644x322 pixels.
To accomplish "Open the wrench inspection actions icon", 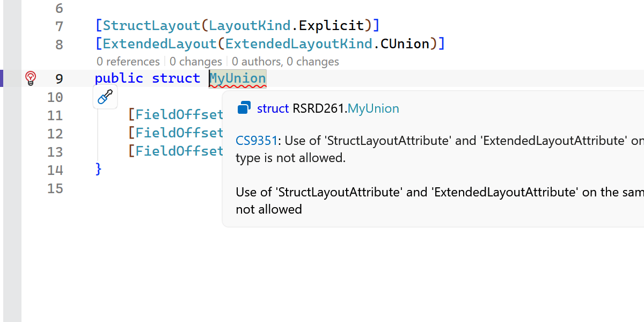I will pos(105,97).
